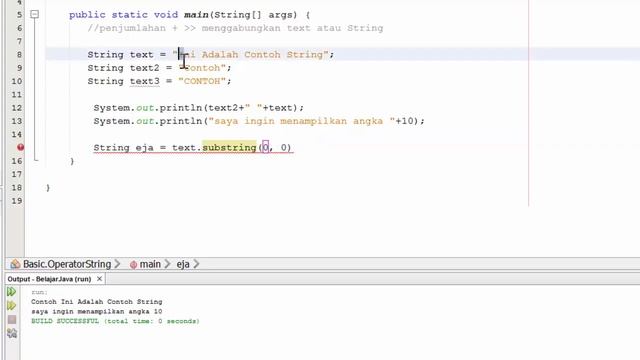Click the error marker beside line 15
This screenshot has width=640, height=360.
[x=20, y=147]
